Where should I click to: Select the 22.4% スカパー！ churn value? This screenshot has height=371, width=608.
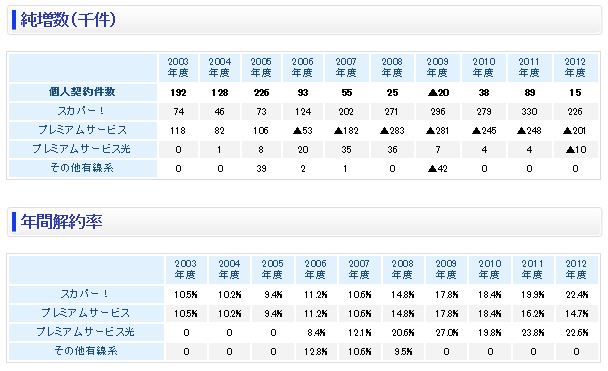click(x=577, y=295)
